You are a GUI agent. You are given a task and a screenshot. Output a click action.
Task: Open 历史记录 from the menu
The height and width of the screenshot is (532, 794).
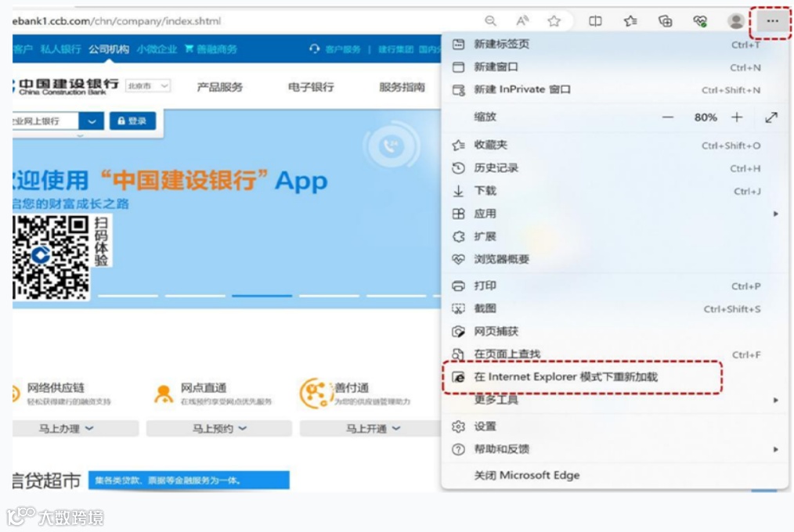pyautogui.click(x=614, y=168)
